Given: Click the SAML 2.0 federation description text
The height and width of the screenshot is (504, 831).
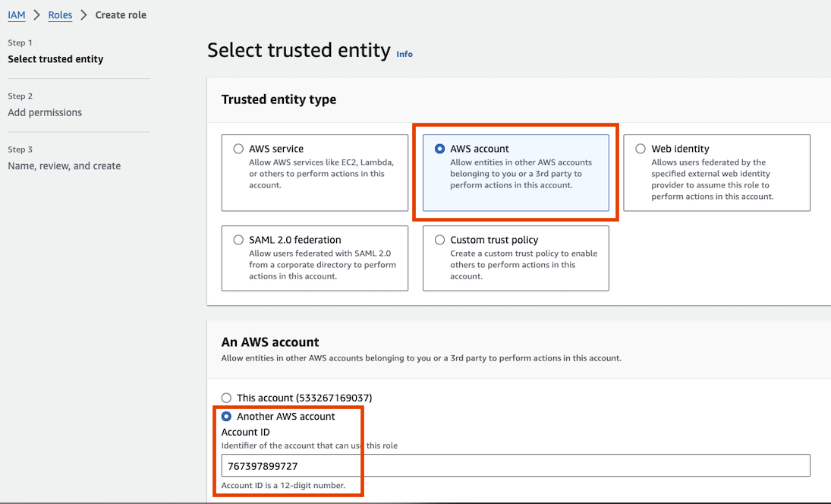Looking at the screenshot, I should click(323, 265).
